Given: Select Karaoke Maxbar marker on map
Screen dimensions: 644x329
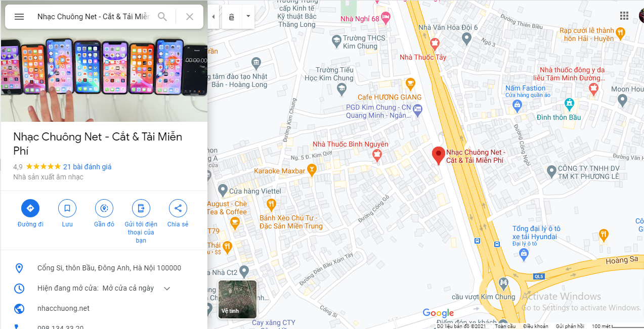Looking at the screenshot, I should pyautogui.click(x=311, y=171).
